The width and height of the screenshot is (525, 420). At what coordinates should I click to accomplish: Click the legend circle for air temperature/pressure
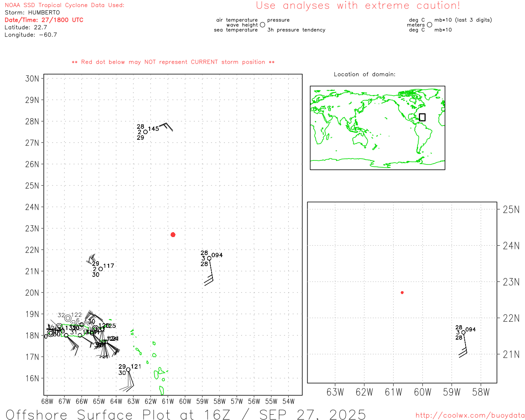coord(262,25)
